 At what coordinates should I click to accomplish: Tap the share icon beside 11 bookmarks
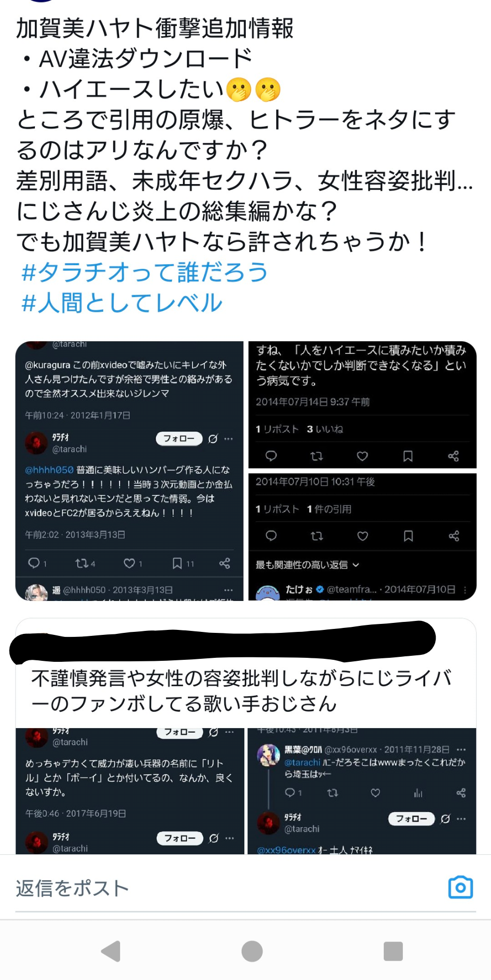[224, 563]
